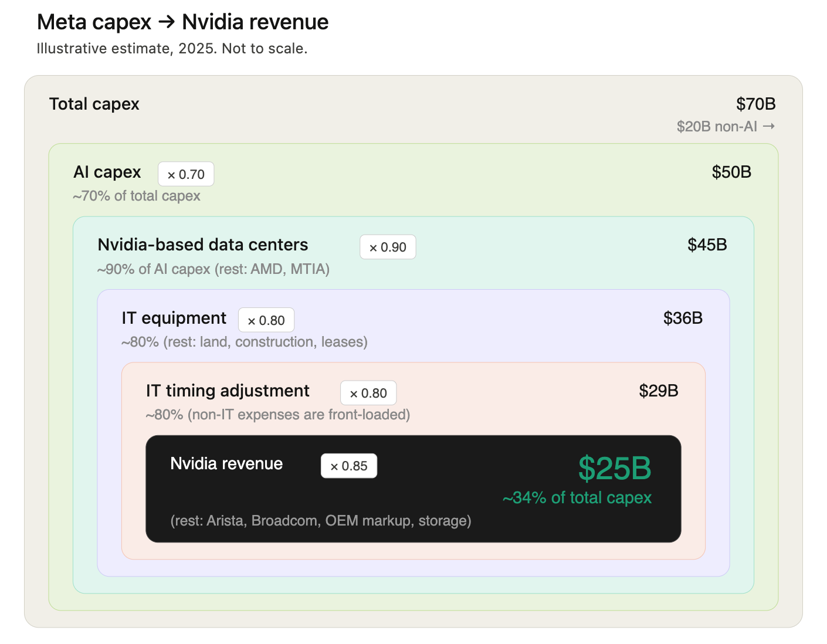This screenshot has height=644, width=827.
Task: Click the green $25B Nvidia revenue figure
Action: (x=615, y=468)
